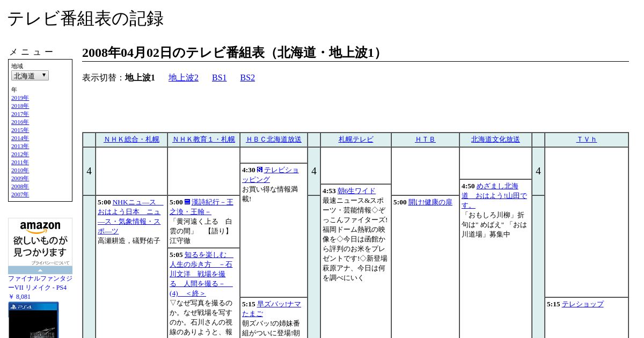Open the ＮＨＫ教育１・札幌 channel header
This screenshot has width=644, height=338.
click(x=203, y=139)
